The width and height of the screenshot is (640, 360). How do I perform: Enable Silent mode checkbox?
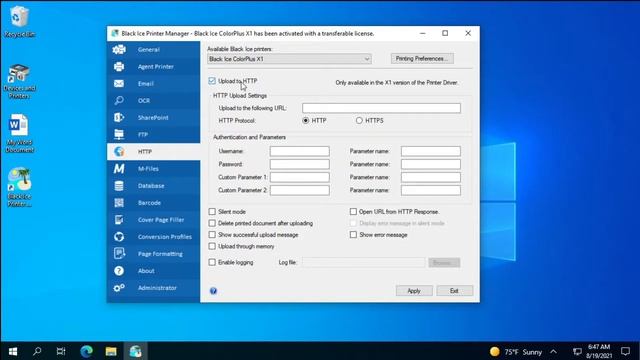pos(212,211)
